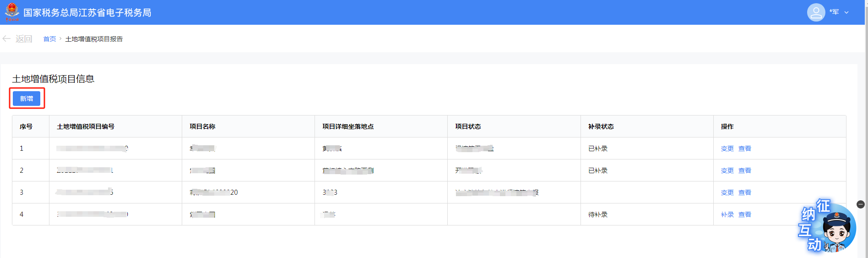The image size is (868, 258).
Task: Click the tax bureau emblem logo
Action: (12, 12)
